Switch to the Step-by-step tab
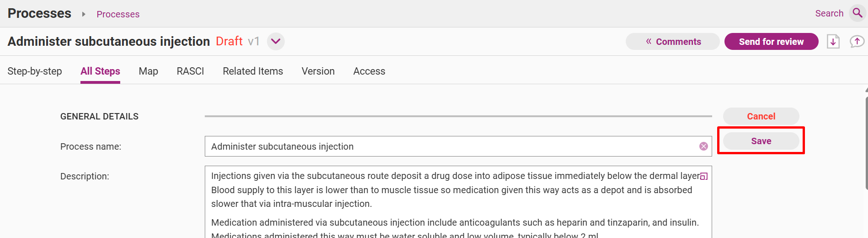Image resolution: width=868 pixels, height=238 pixels. pos(35,71)
